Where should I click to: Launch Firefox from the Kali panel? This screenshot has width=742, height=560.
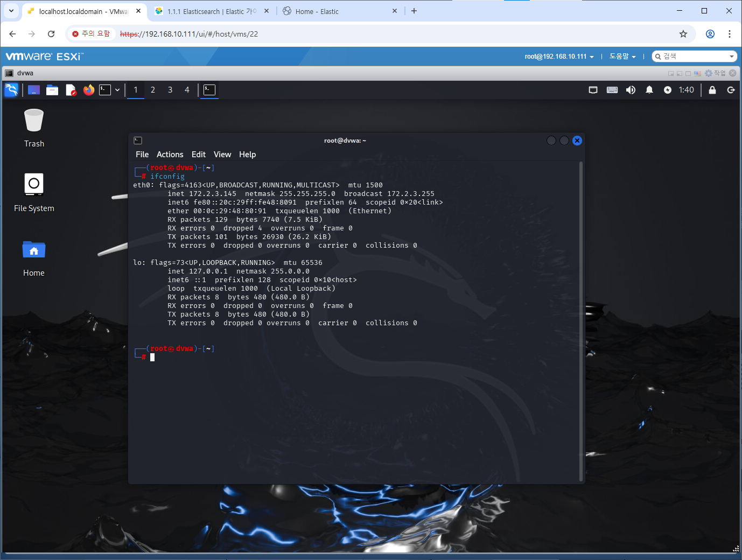pos(89,90)
